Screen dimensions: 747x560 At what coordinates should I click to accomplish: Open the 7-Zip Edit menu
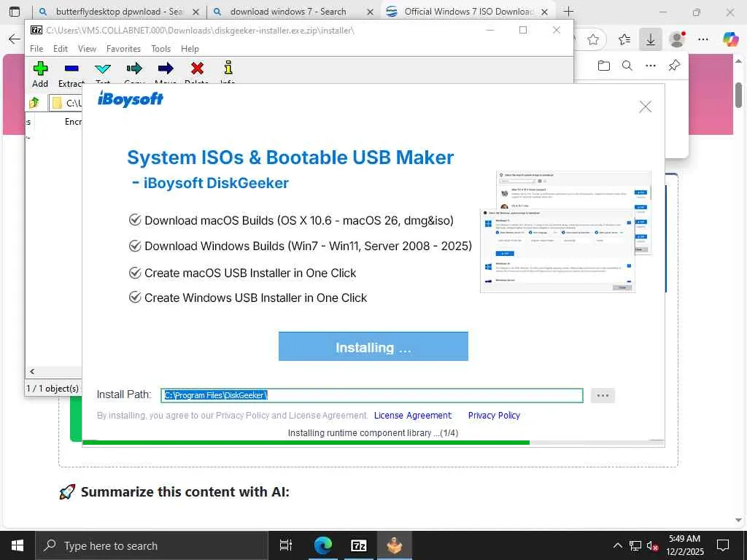60,49
